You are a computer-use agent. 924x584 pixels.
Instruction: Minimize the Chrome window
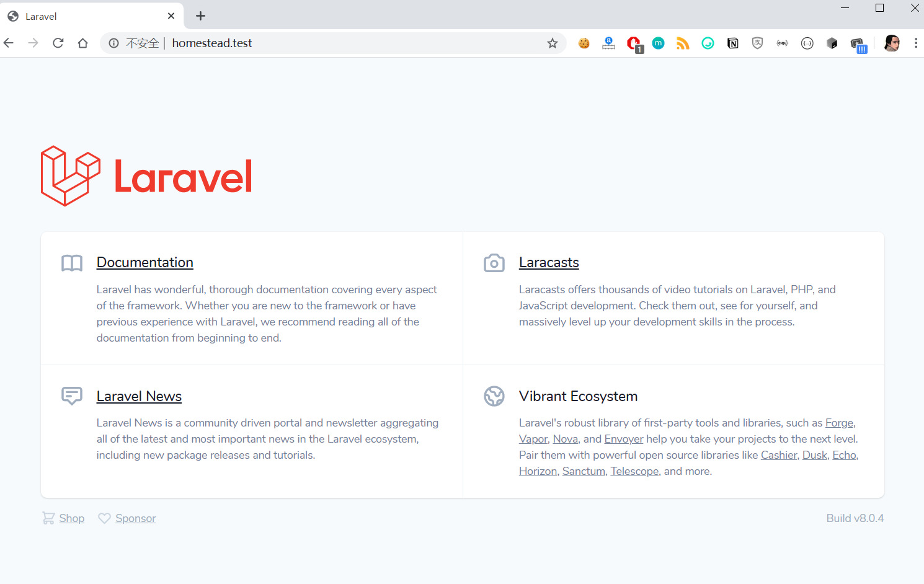tap(845, 8)
